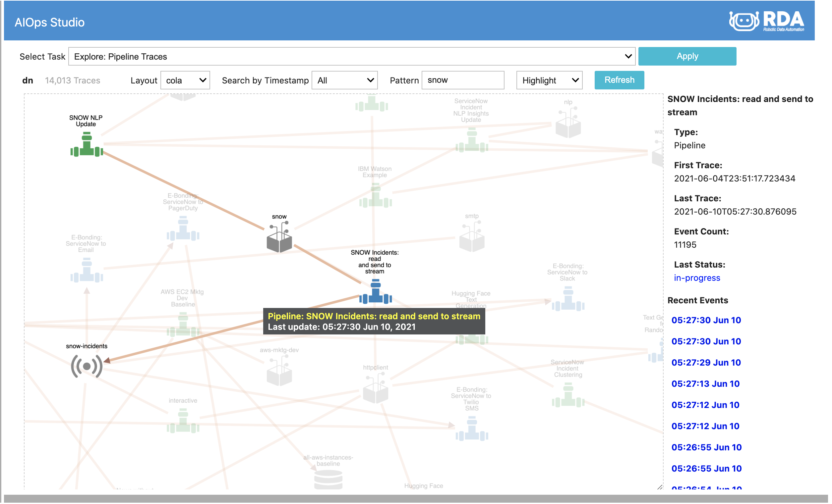The height and width of the screenshot is (504, 832).
Task: Open the Select Task dropdown
Action: (352, 56)
